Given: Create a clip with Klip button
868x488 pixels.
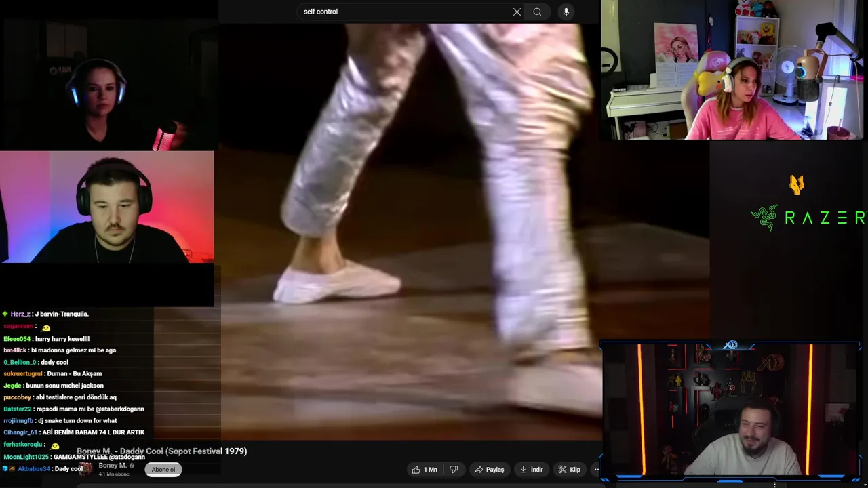Looking at the screenshot, I should (x=570, y=470).
